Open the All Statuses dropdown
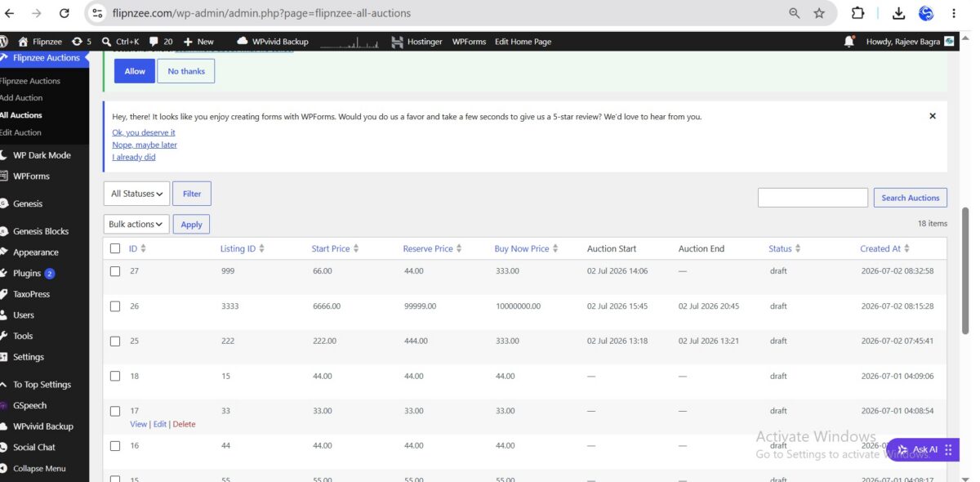The image size is (980, 482). click(136, 194)
